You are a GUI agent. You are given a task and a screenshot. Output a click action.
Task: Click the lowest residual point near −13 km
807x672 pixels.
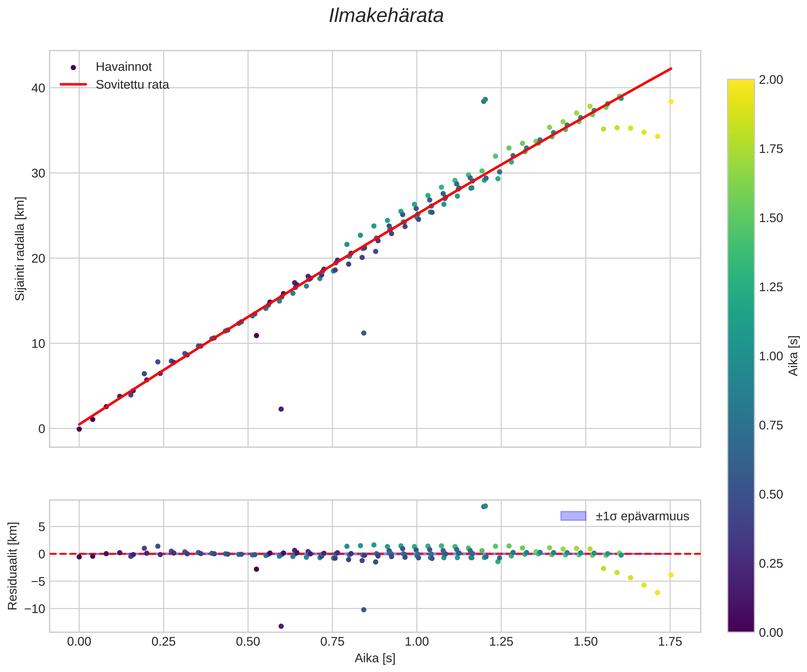point(281,626)
